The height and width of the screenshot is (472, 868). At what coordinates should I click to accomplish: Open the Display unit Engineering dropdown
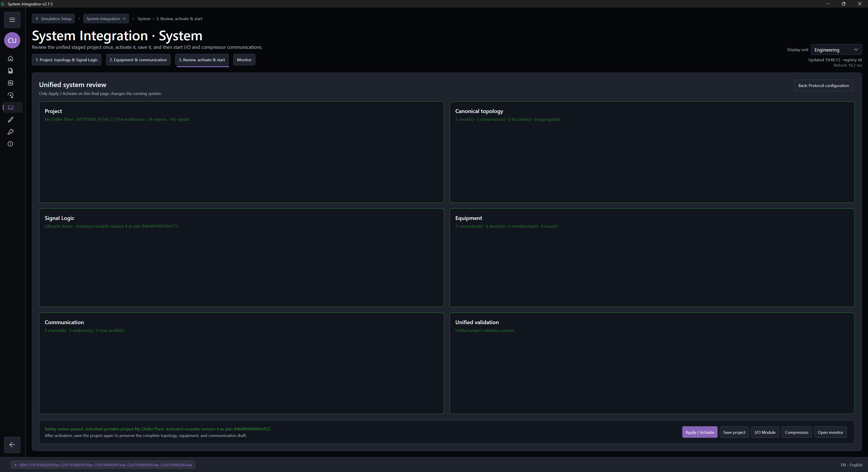click(x=836, y=50)
